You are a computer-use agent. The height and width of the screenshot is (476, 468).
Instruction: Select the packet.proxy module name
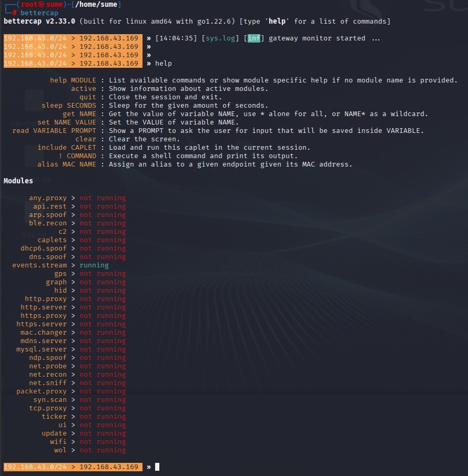(42, 391)
